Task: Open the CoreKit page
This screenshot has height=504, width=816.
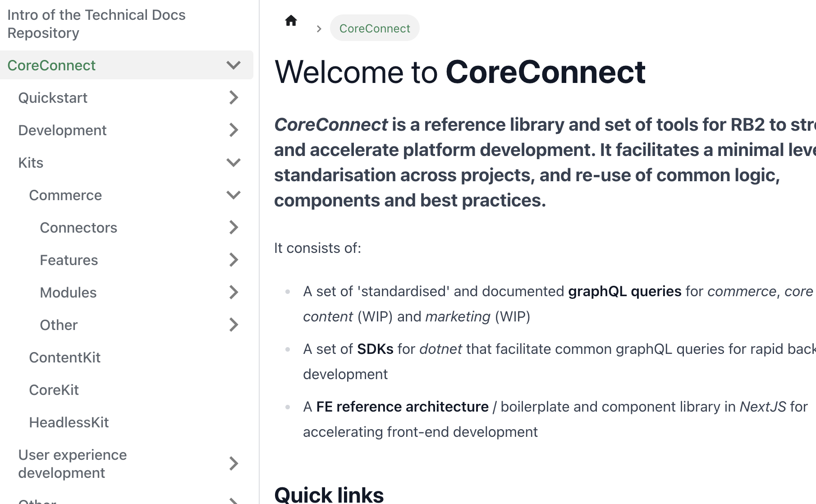Action: (x=54, y=390)
